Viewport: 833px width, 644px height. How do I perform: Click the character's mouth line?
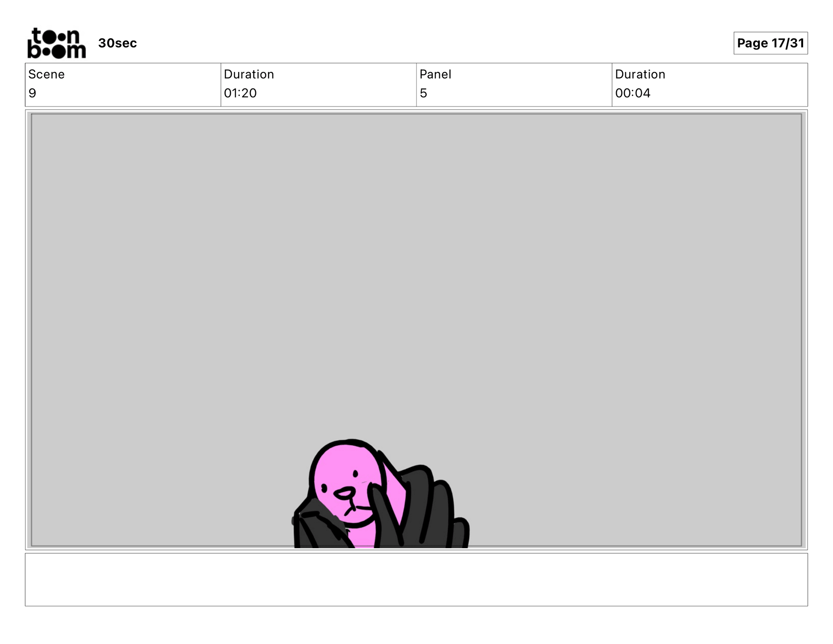tap(362, 507)
